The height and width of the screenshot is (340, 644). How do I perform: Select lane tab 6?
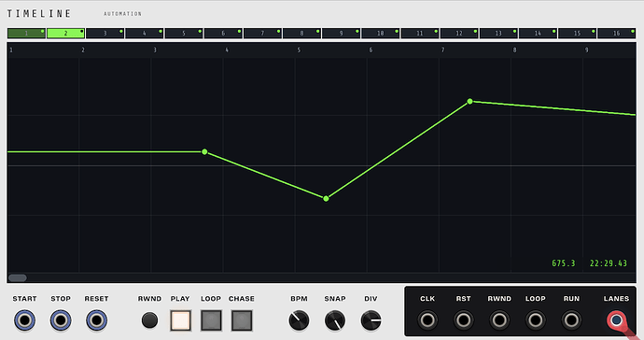[223, 34]
